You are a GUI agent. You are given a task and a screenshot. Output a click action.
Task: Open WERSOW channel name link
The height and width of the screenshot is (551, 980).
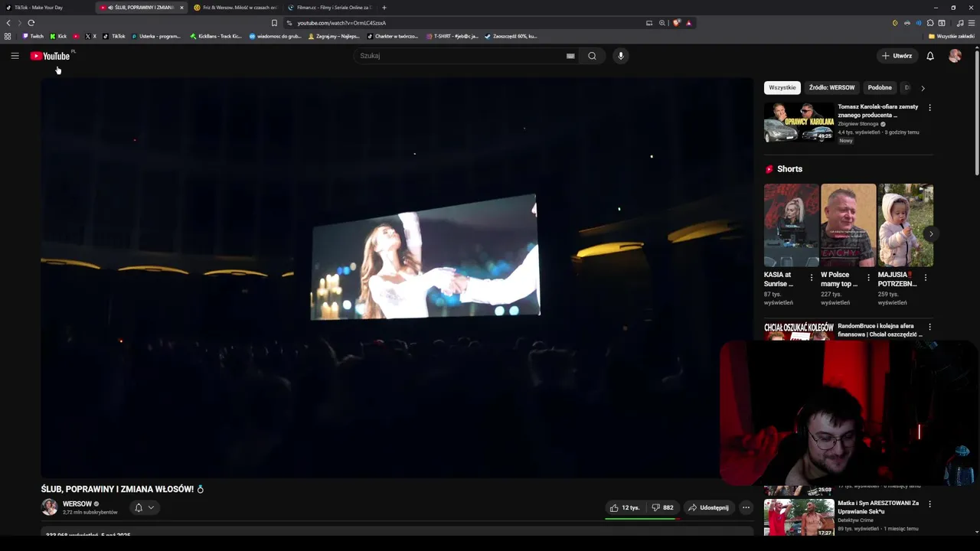[77, 504]
